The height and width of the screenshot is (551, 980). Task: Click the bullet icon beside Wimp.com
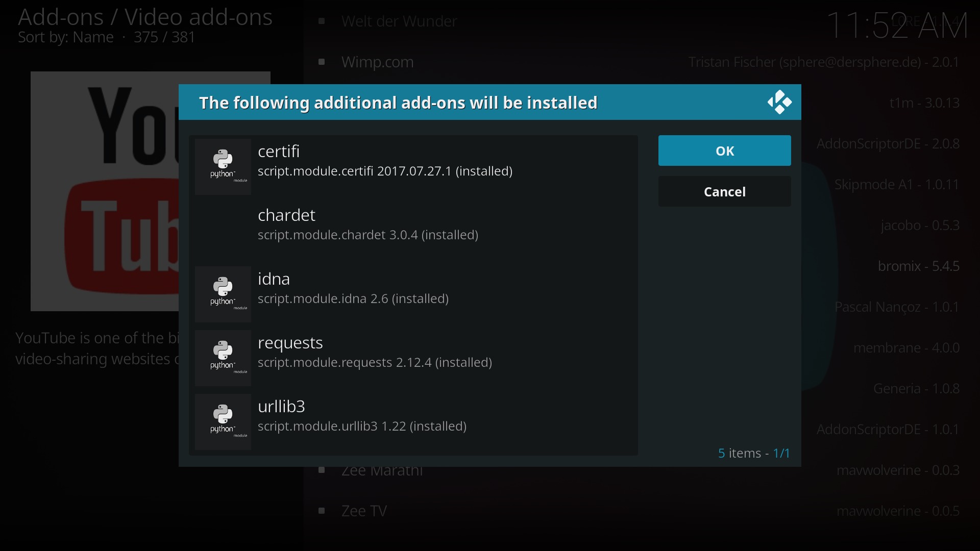322,62
